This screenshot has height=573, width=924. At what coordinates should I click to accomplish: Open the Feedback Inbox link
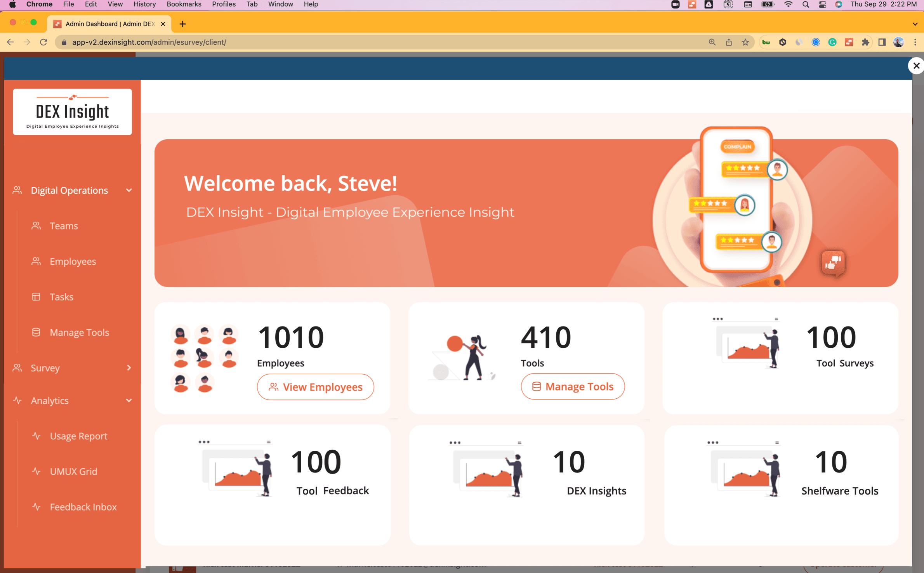83,507
